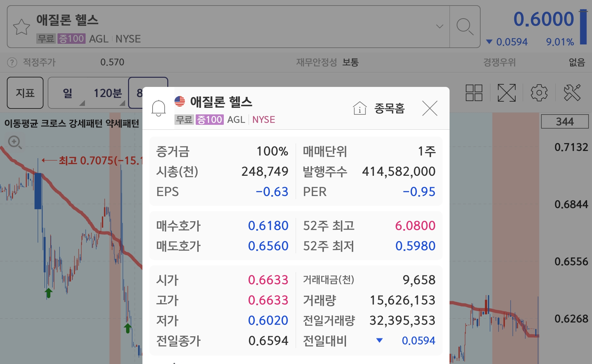The height and width of the screenshot is (364, 592).
Task: Click NYSE exchange label in the popup
Action: click(264, 120)
